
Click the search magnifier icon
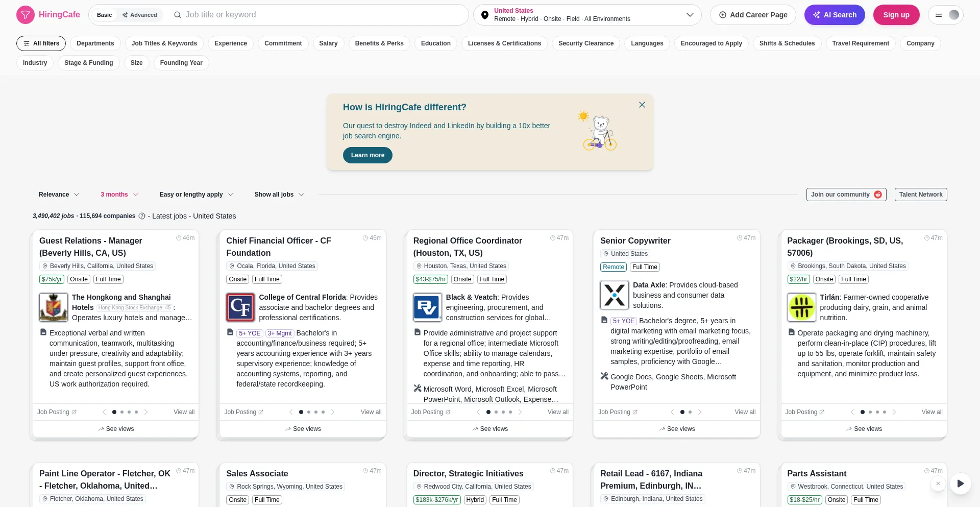[178, 15]
